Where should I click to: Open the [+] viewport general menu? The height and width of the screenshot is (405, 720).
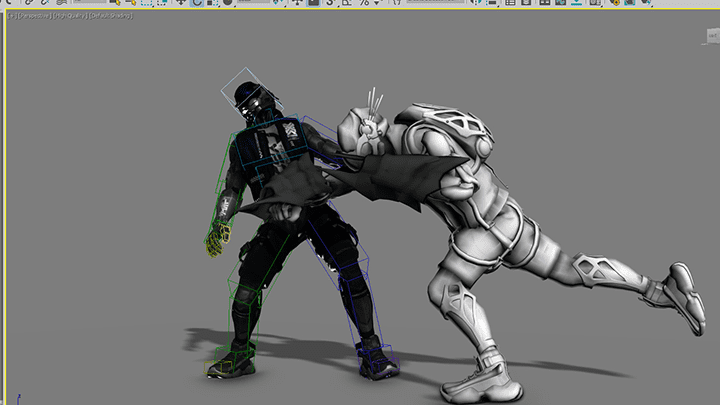12,16
